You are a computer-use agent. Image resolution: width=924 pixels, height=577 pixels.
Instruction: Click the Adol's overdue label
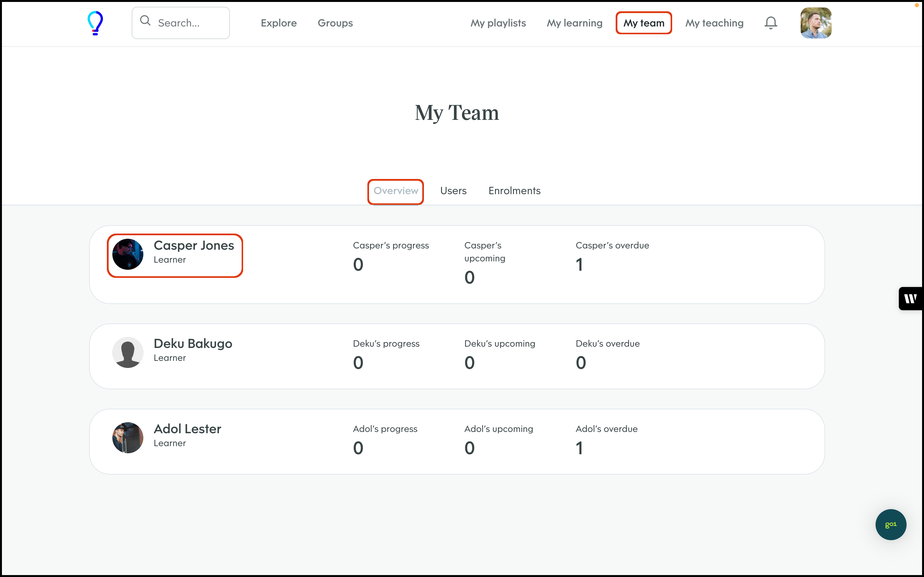pyautogui.click(x=606, y=429)
